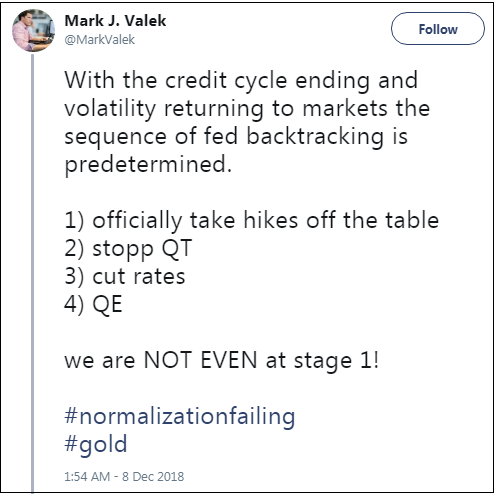Click the words "we are" starting the last sentence

pos(100,361)
